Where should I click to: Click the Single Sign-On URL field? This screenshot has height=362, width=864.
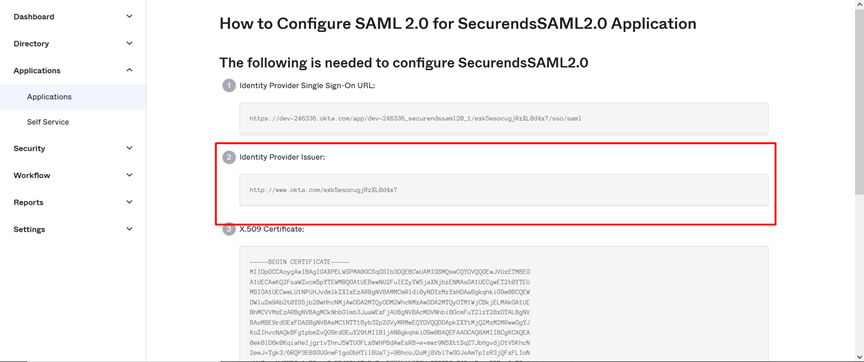[504, 118]
